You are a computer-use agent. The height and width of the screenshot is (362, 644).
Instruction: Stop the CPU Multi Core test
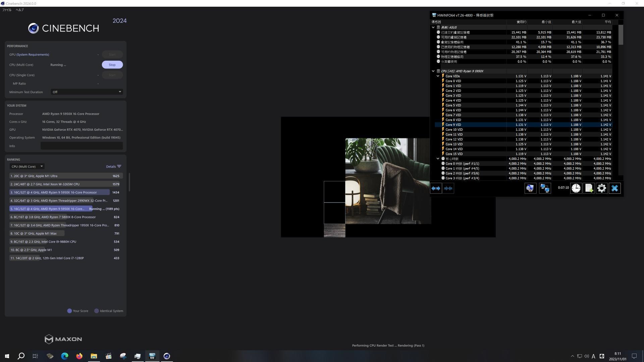click(112, 65)
